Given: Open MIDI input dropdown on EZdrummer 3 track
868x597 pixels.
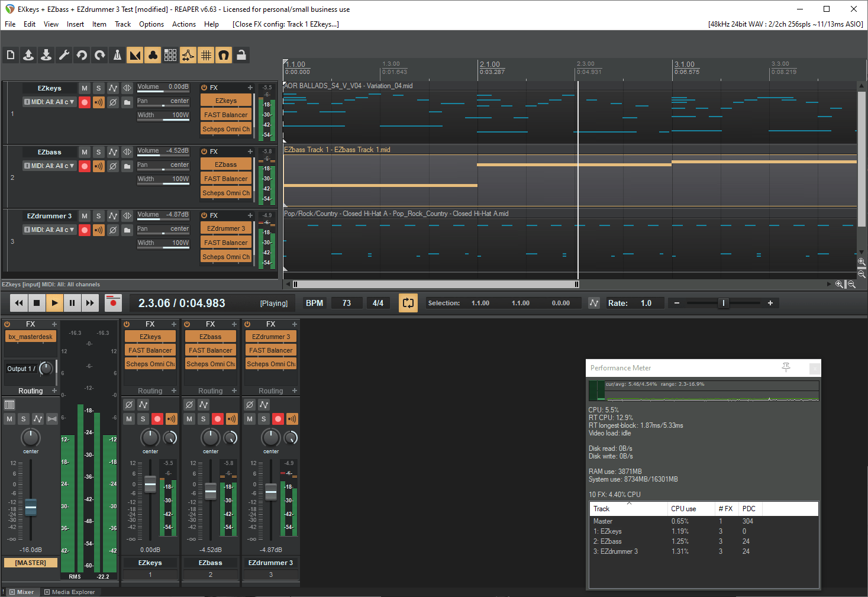Looking at the screenshot, I should (x=50, y=230).
